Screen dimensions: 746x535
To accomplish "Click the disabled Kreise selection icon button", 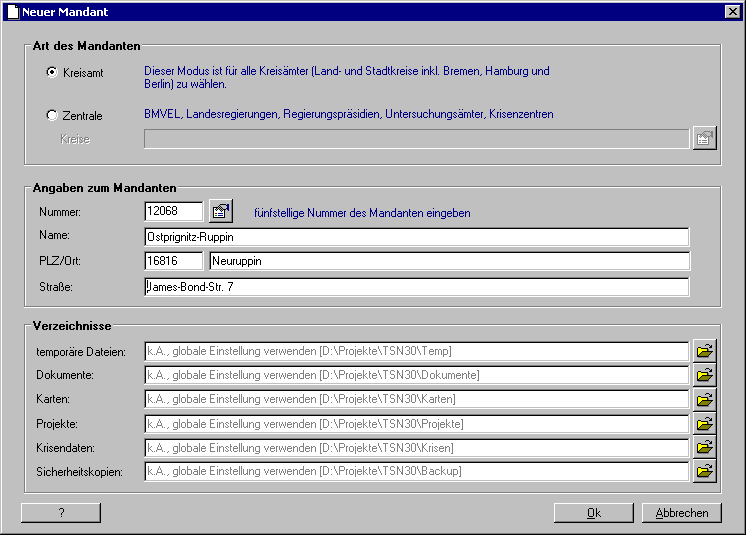I will tap(705, 139).
